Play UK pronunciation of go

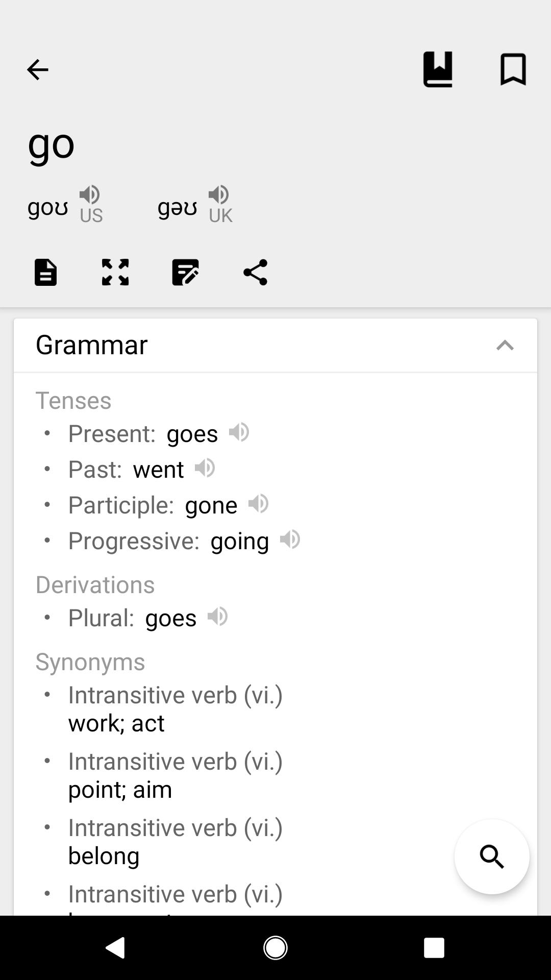219,195
